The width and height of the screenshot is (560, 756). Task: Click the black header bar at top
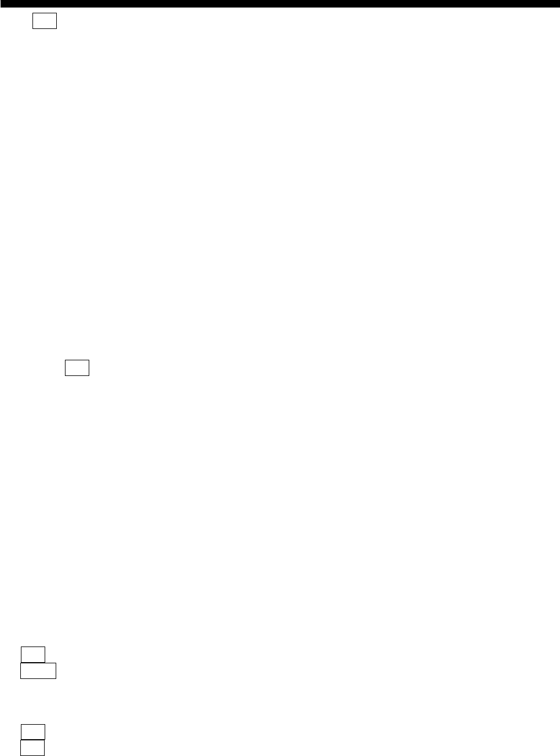(x=280, y=3)
